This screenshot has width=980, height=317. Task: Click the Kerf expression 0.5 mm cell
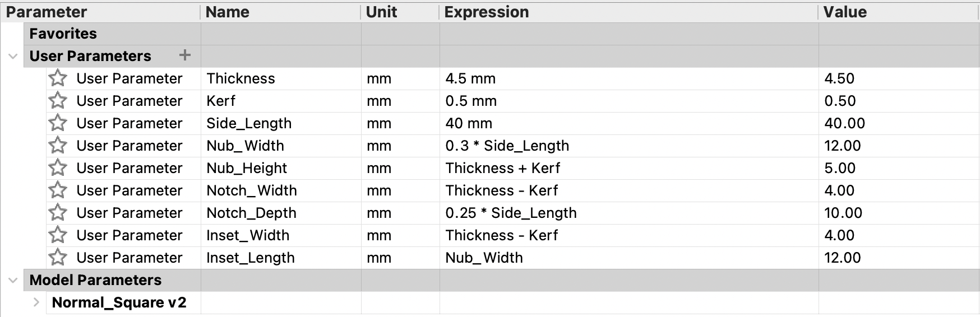coord(629,101)
